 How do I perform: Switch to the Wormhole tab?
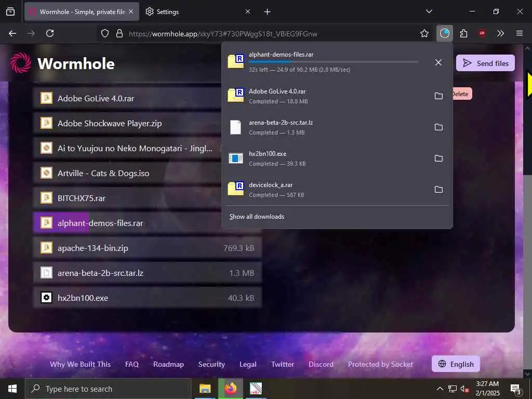pyautogui.click(x=82, y=11)
